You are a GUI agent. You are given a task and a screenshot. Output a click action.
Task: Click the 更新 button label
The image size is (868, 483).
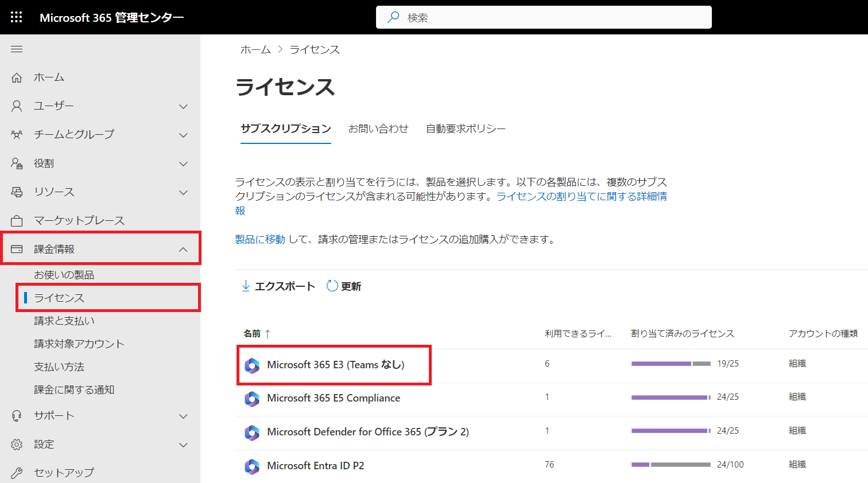click(351, 286)
